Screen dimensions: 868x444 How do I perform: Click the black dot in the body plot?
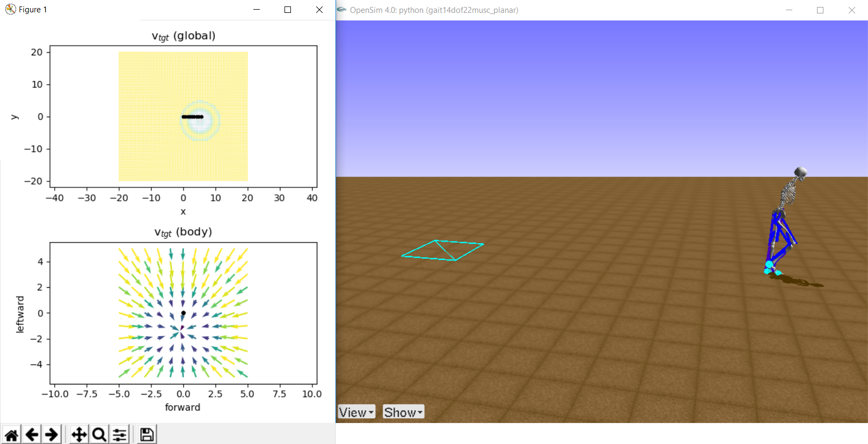click(183, 313)
